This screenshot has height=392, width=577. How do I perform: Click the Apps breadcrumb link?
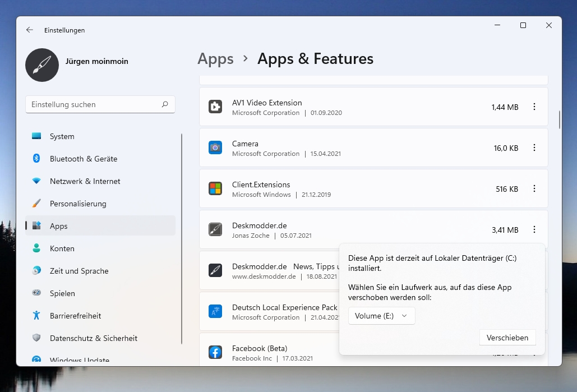pos(216,58)
